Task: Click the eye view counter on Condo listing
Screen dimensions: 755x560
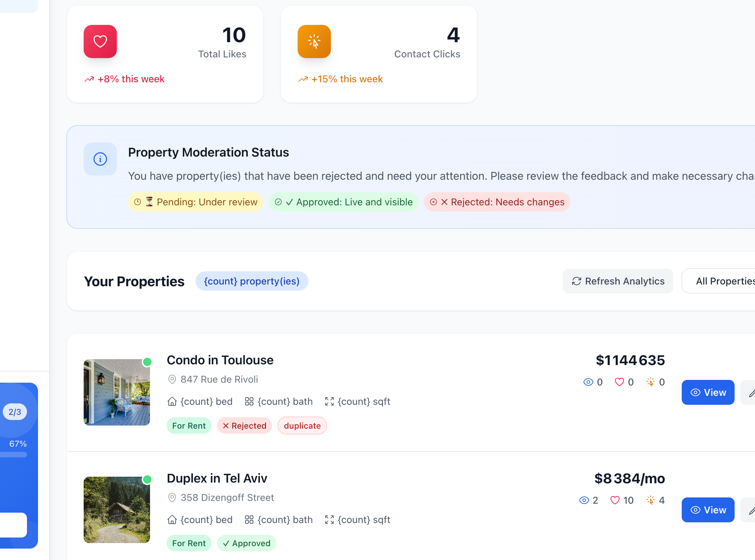Action: [593, 382]
